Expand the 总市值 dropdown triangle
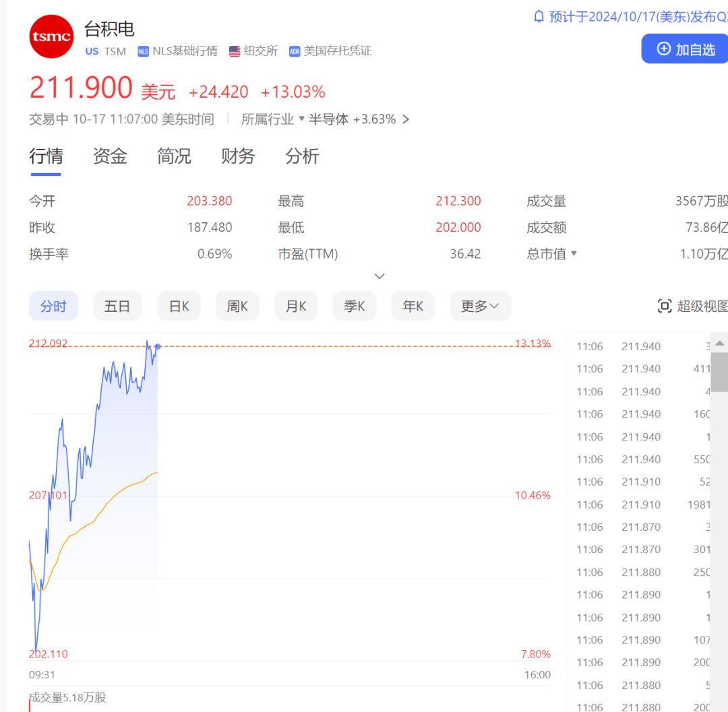The image size is (728, 712). [x=574, y=253]
